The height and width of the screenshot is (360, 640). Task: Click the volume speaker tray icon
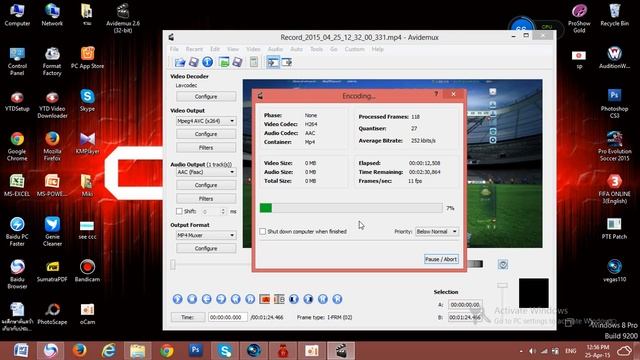(532, 351)
